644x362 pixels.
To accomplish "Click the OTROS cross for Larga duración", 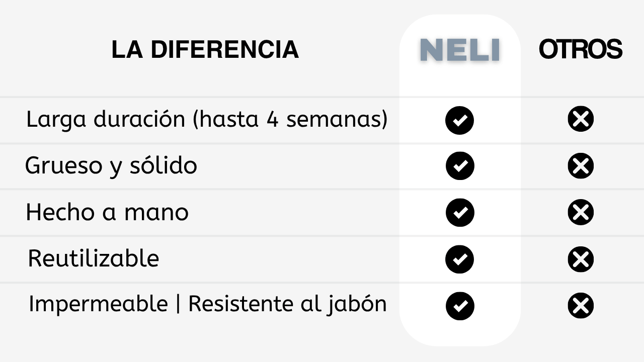I will [581, 119].
